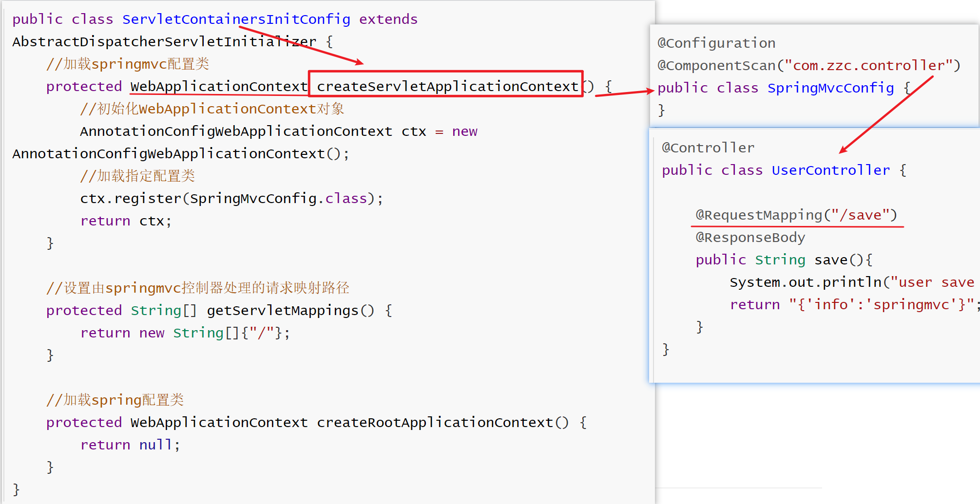Click the comment //初始化WebApplicationContext对象
980x504 pixels.
pos(212,109)
